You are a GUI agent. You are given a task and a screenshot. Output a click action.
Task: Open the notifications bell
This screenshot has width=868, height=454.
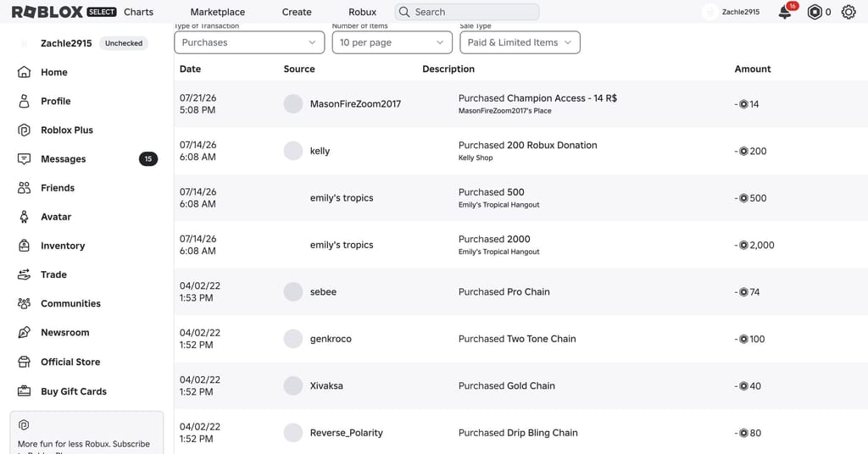pos(784,12)
